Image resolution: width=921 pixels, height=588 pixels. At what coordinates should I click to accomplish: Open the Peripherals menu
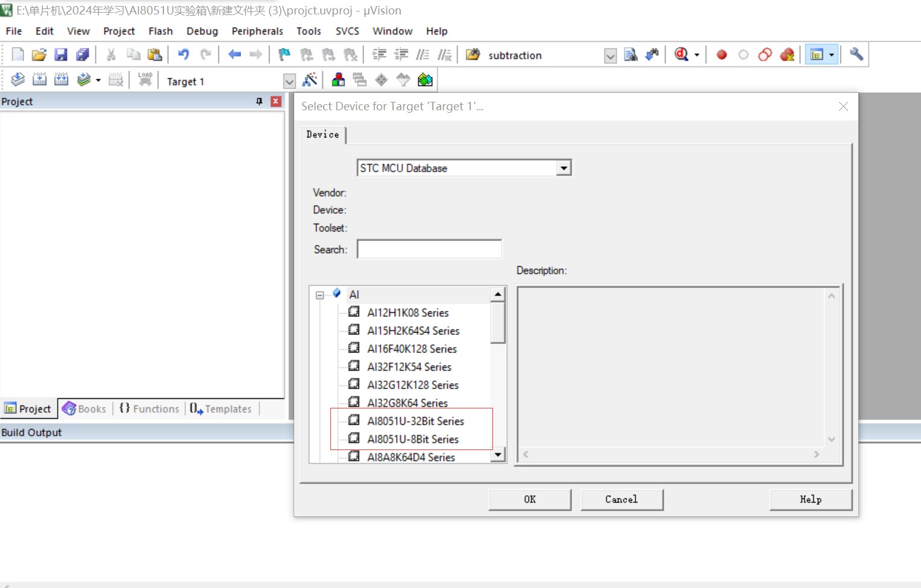(257, 31)
